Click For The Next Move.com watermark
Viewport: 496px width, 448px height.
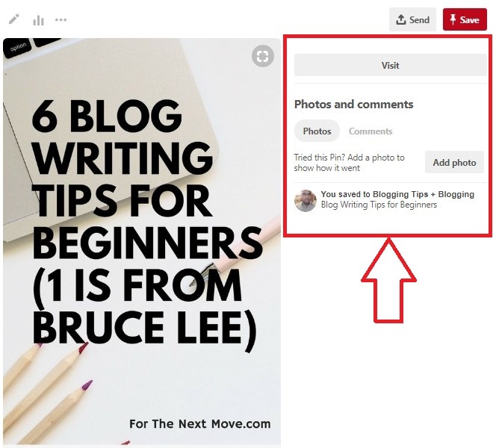pos(200,423)
